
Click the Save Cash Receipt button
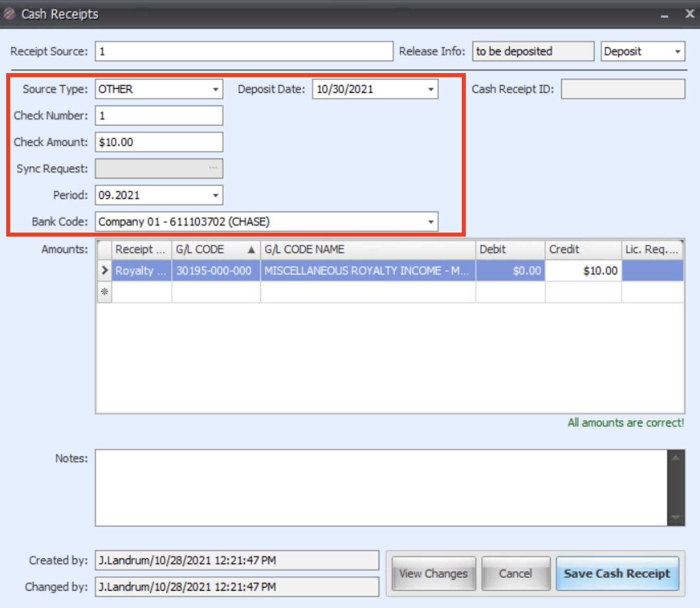click(x=617, y=573)
